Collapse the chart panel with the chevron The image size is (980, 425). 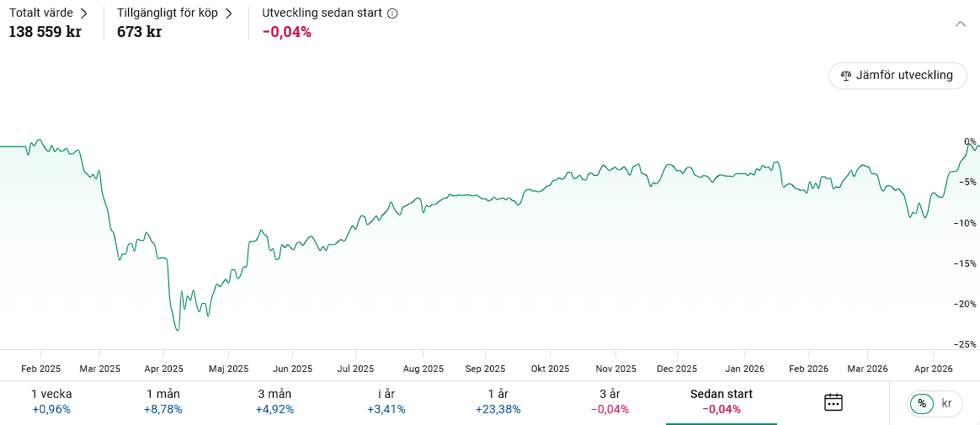click(961, 24)
